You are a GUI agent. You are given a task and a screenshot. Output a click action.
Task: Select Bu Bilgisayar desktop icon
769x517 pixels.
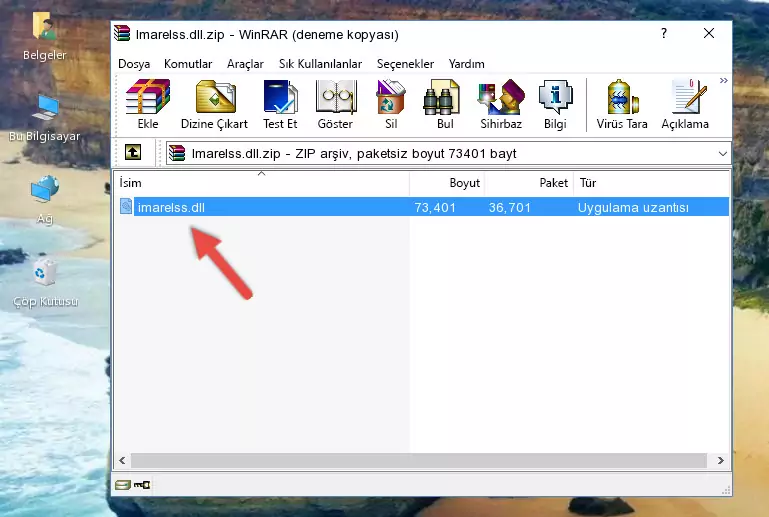point(45,107)
